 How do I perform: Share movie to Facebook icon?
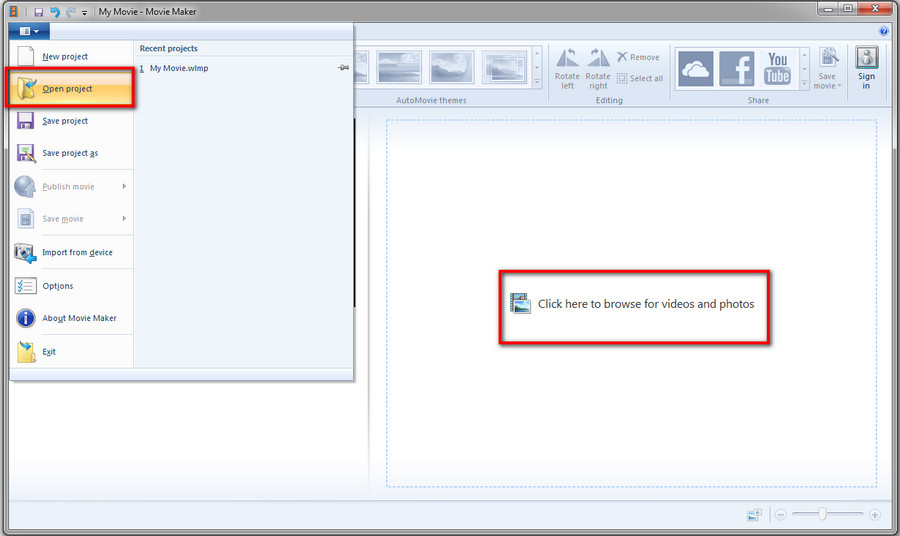point(736,68)
